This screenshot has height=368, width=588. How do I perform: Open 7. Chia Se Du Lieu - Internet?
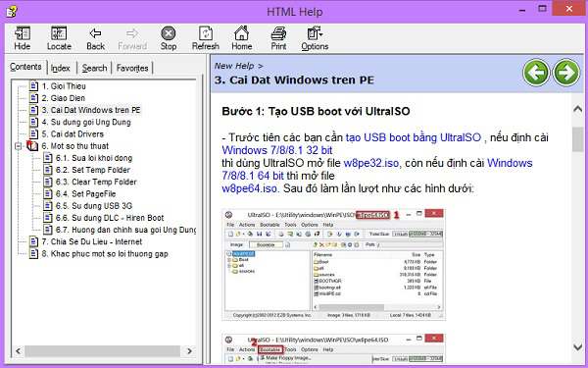(x=91, y=241)
